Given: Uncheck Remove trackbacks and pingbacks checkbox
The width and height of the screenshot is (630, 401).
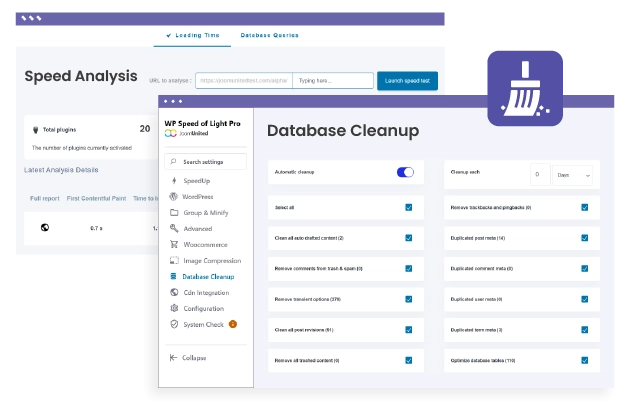Looking at the screenshot, I should pos(585,207).
